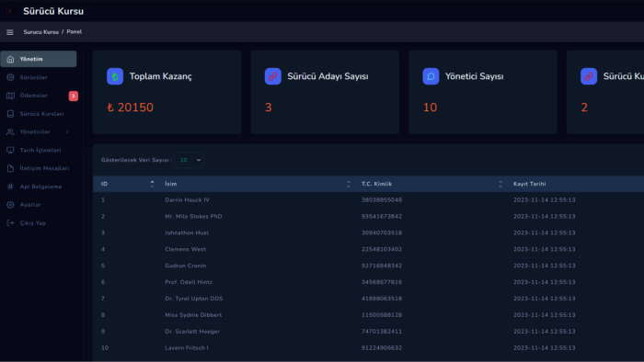This screenshot has width=644, height=362.
Task: Click the lira icon on Toplam Kazanç card
Action: pos(115,76)
